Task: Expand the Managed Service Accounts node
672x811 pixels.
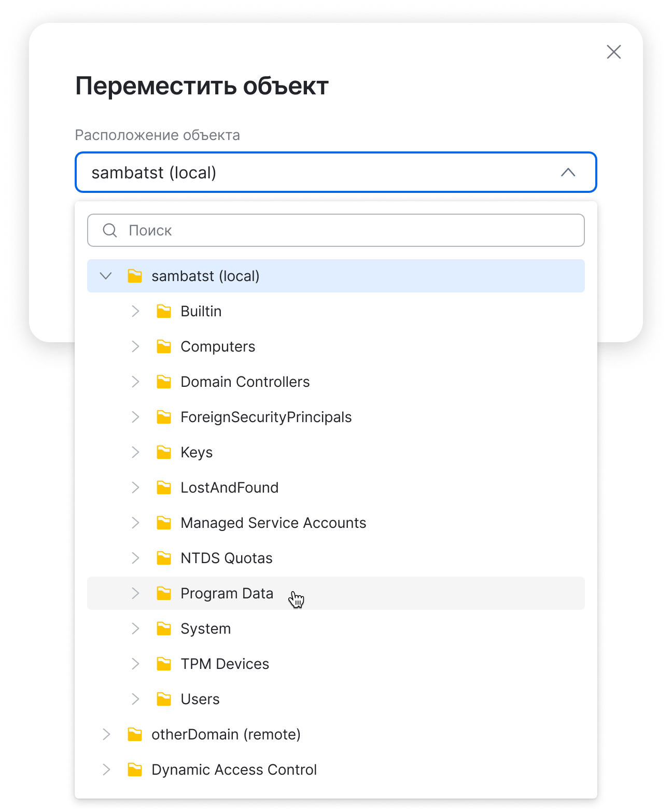Action: 135,523
